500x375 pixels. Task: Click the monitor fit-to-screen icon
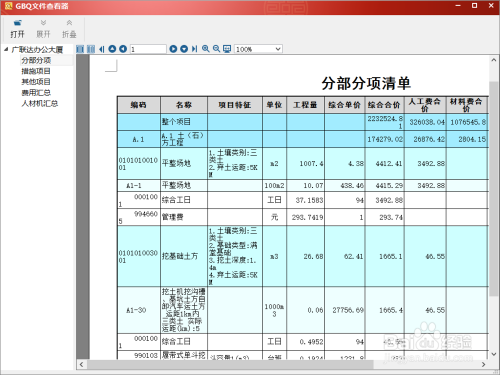pos(227,49)
